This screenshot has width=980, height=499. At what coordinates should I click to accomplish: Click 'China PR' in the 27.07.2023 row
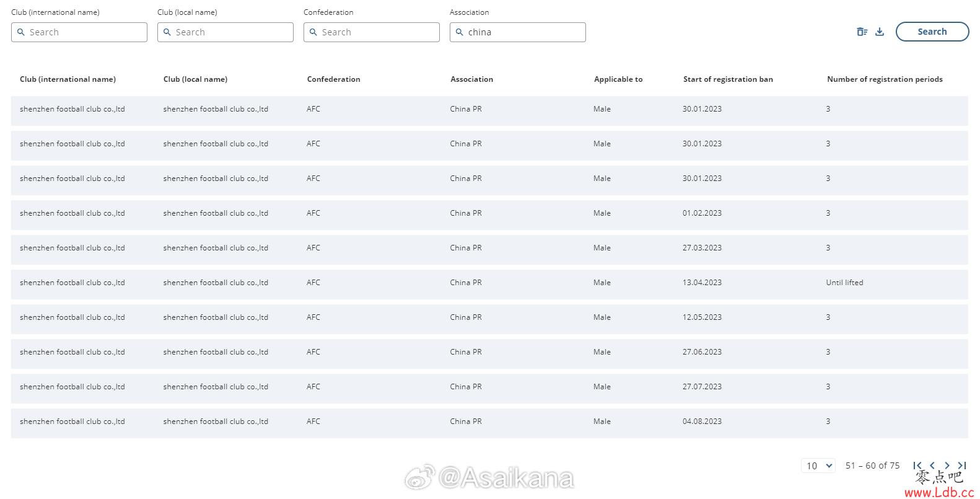pyautogui.click(x=466, y=387)
